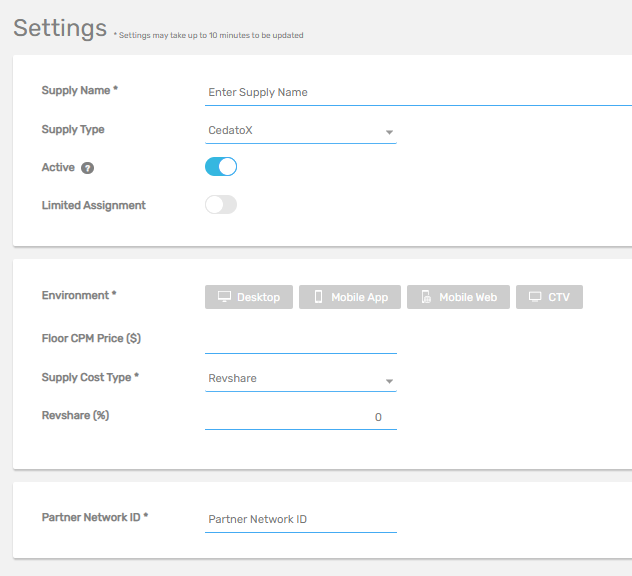Click the Supply Name label

click(80, 90)
